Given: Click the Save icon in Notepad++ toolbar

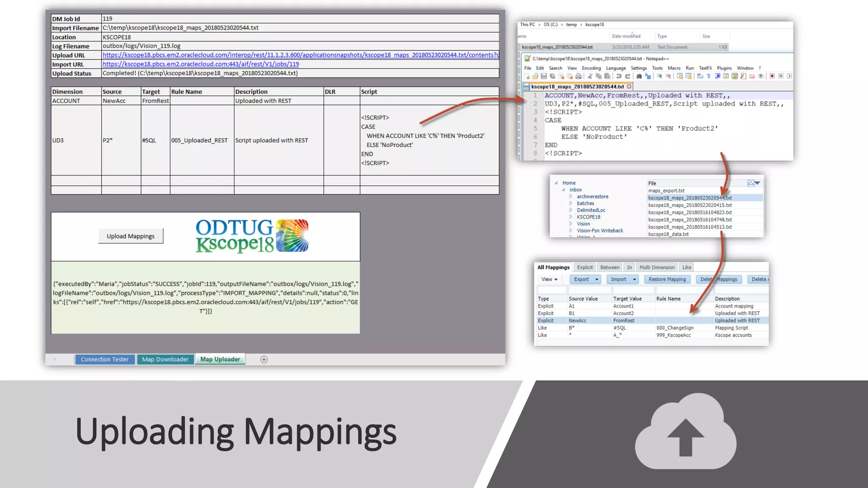Looking at the screenshot, I should point(544,76).
